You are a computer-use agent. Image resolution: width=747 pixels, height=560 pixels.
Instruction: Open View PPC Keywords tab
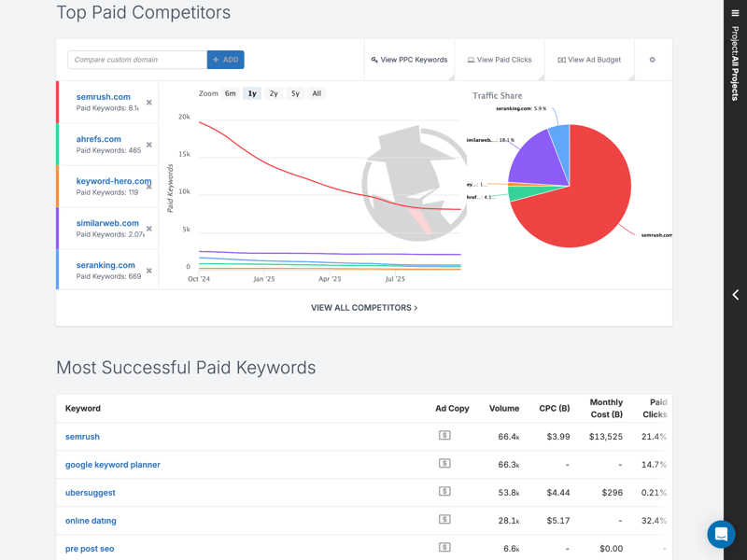coord(409,60)
